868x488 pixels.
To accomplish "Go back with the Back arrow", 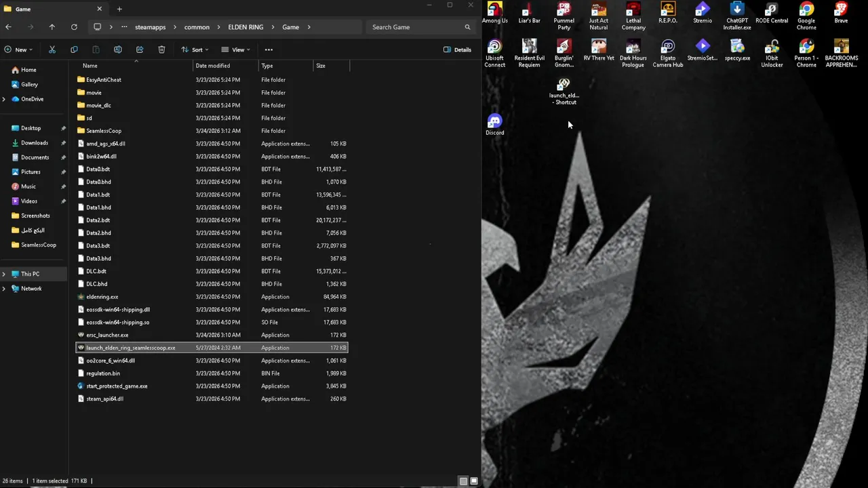I will point(8,27).
